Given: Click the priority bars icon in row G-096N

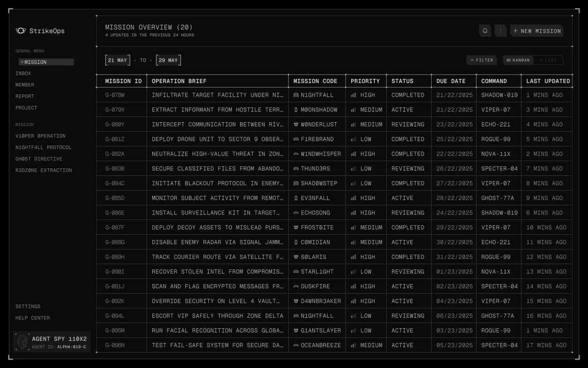Looking at the screenshot, I should click(x=354, y=345).
